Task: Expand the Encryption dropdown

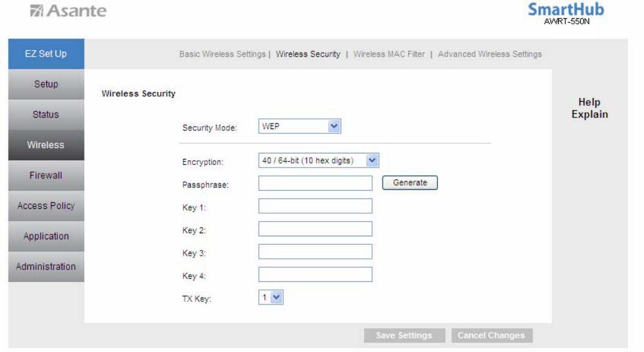Action: click(x=319, y=160)
